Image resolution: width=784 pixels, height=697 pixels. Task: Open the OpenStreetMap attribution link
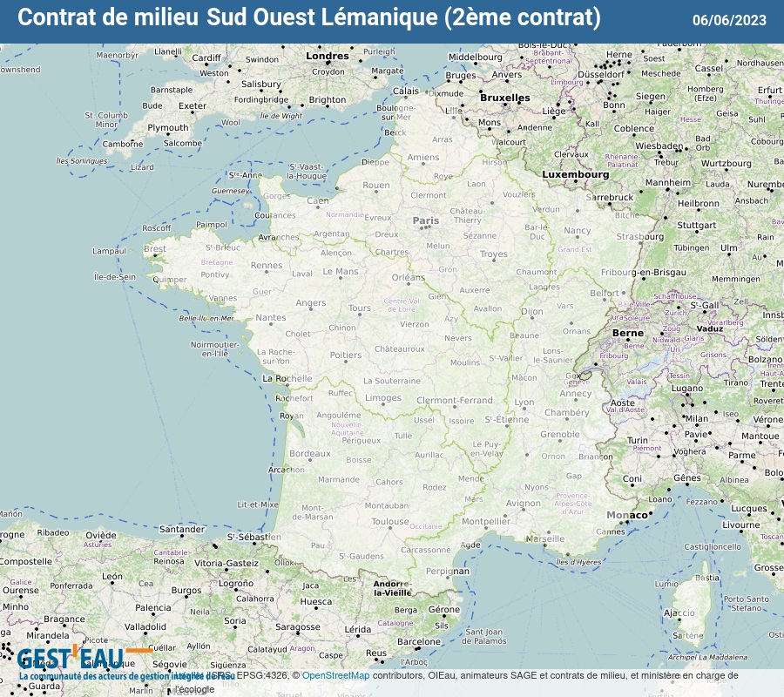(x=335, y=675)
